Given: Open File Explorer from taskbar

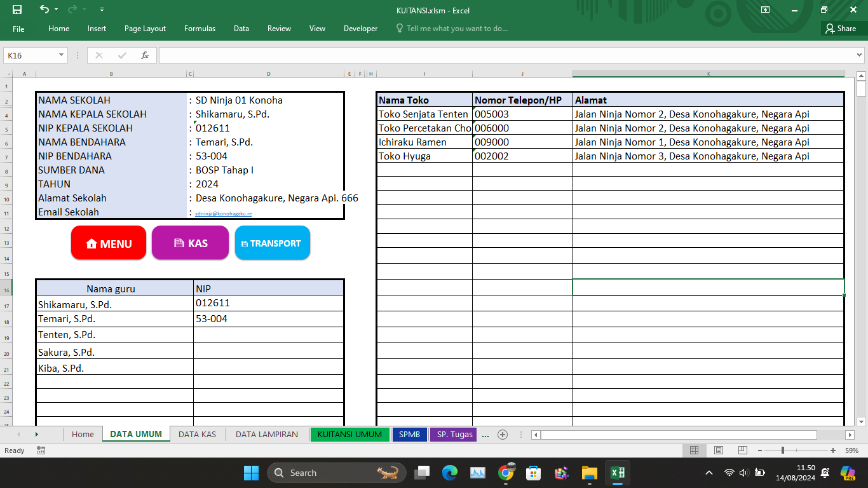Looking at the screenshot, I should coord(590,473).
